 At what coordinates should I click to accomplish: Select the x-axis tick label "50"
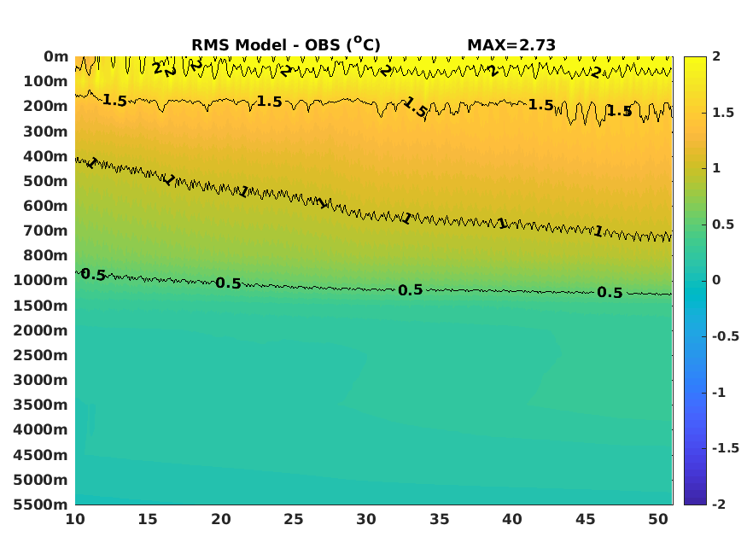coord(658,519)
